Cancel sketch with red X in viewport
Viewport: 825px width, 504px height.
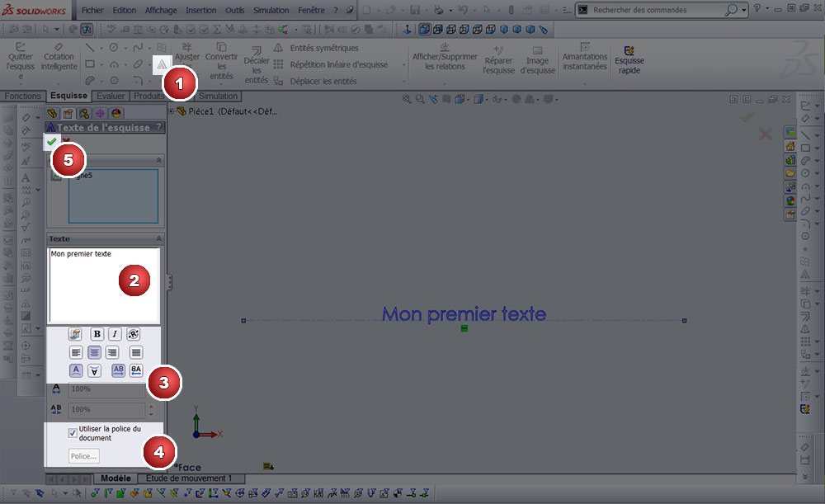[x=765, y=134]
